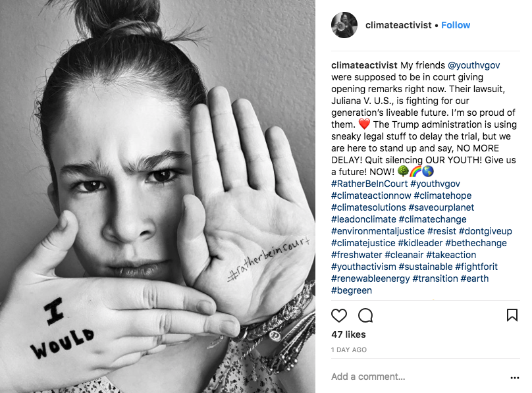532x393 pixels.
Task: Open the #kidleader hashtag
Action: click(x=420, y=243)
